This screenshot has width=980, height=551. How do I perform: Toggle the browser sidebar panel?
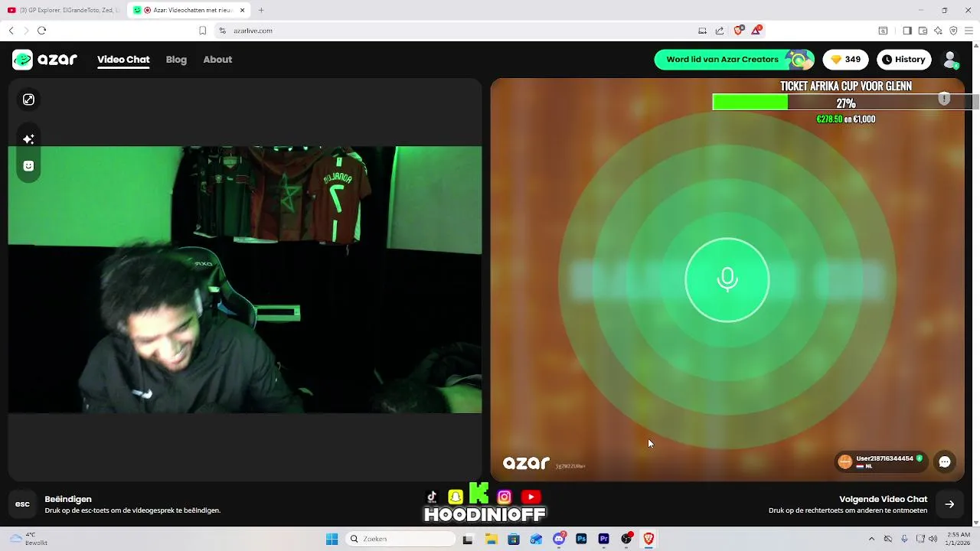tap(906, 31)
